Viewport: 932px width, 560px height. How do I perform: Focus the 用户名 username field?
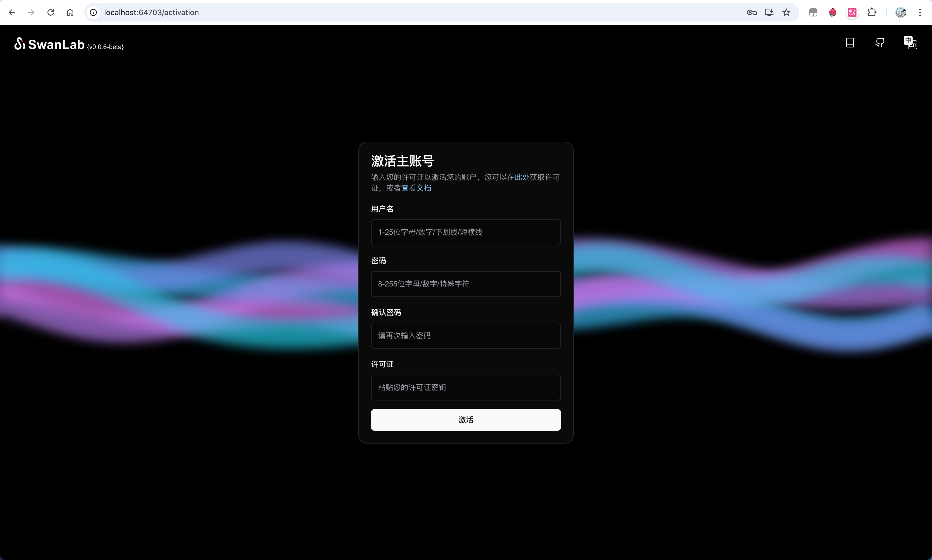pyautogui.click(x=466, y=232)
